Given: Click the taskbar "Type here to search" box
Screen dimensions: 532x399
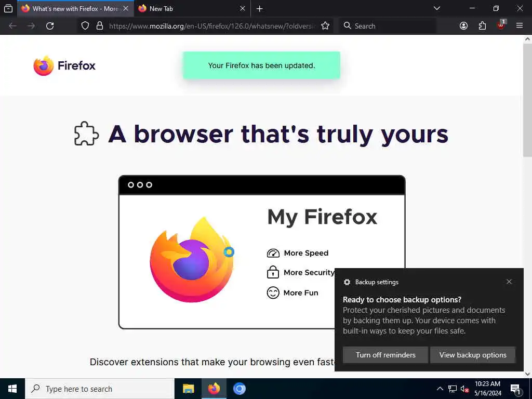Looking at the screenshot, I should [x=100, y=389].
